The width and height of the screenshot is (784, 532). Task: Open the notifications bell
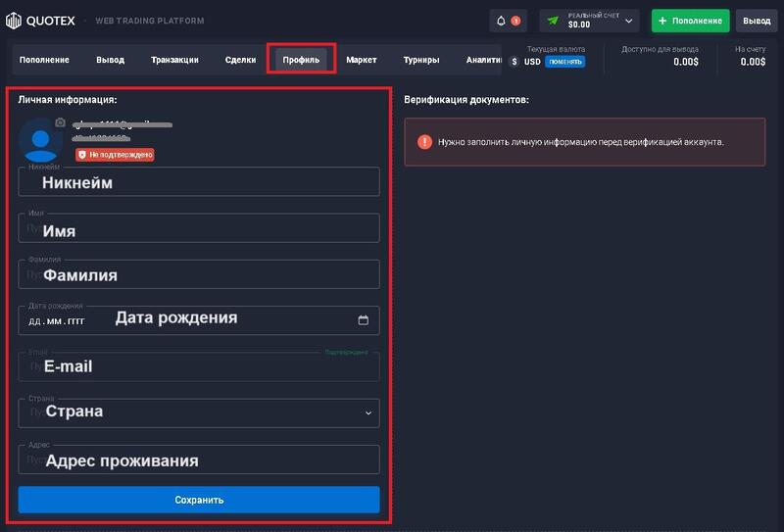(501, 21)
